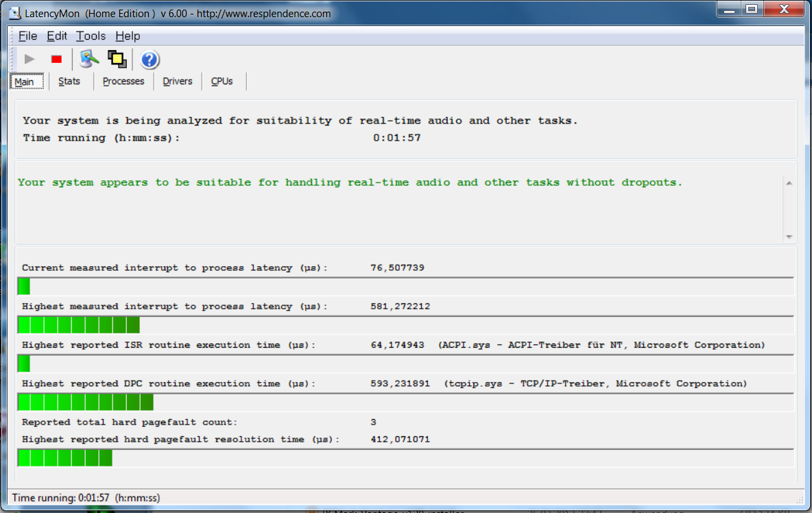Maximize the LatencyMon window
This screenshot has width=812, height=513.
tap(752, 10)
